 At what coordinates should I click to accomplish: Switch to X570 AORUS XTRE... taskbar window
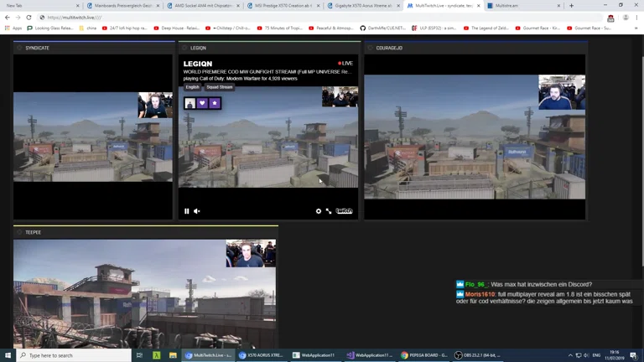[x=262, y=355]
